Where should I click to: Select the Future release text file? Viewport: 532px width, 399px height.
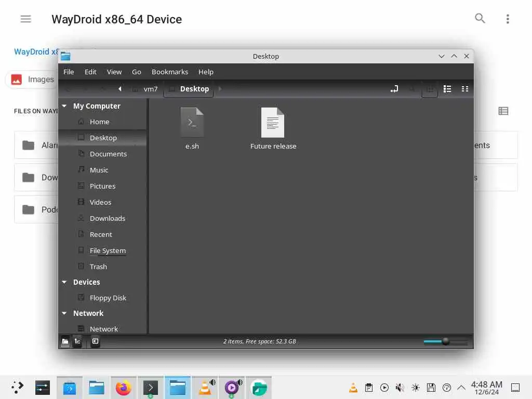[x=273, y=128]
